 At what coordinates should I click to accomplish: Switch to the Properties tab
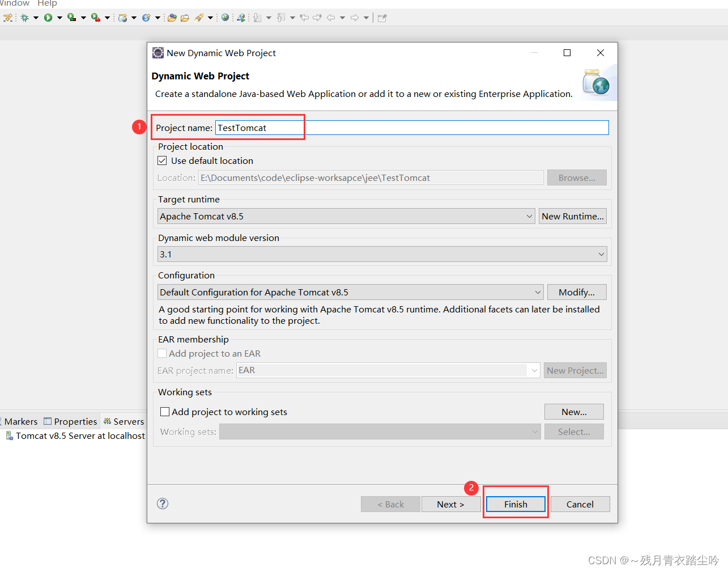tap(71, 421)
